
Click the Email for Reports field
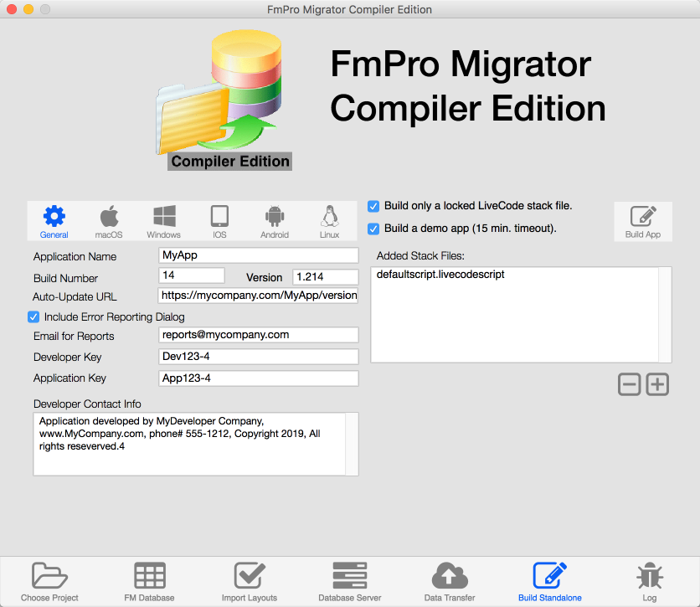coord(258,335)
